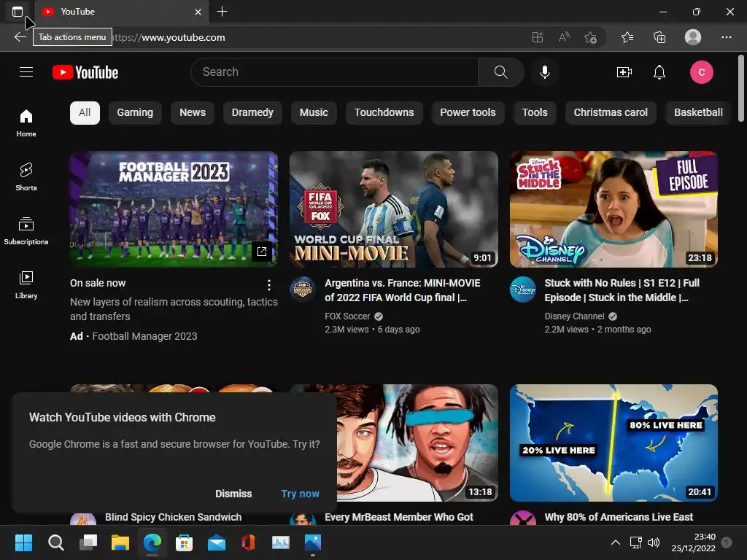Open Stuck in the Middle thumbnail
The height and width of the screenshot is (560, 747).
click(614, 209)
